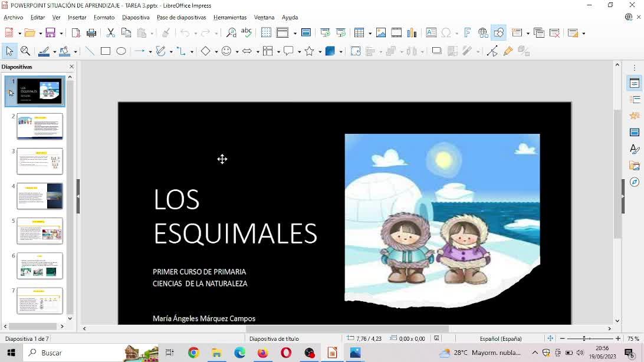Open the Insert Table dropdown arrow

point(369,34)
